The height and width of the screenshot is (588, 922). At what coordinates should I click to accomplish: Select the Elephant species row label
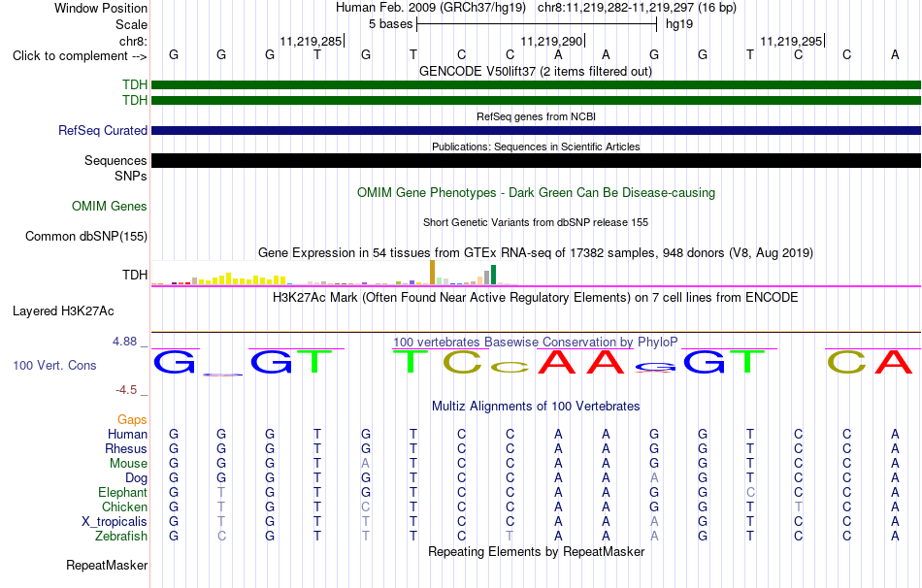123,492
